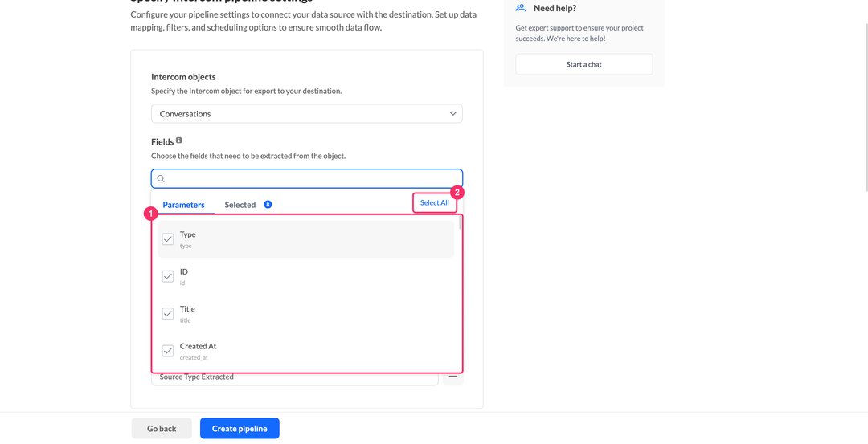Image resolution: width=868 pixels, height=444 pixels.
Task: Click the Select All link
Action: (x=435, y=203)
